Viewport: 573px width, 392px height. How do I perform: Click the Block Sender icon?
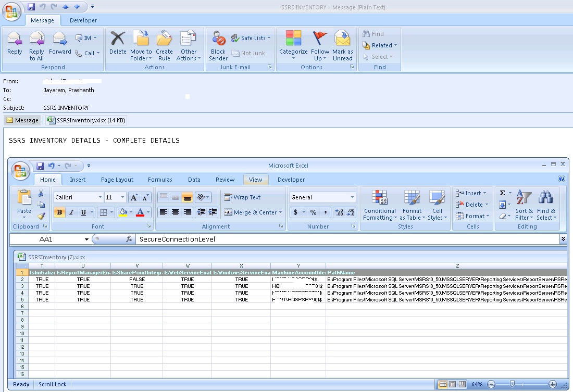218,45
